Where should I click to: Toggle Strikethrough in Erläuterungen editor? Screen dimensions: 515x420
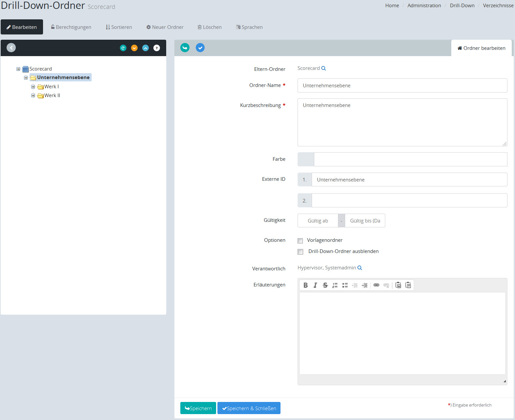click(x=325, y=285)
